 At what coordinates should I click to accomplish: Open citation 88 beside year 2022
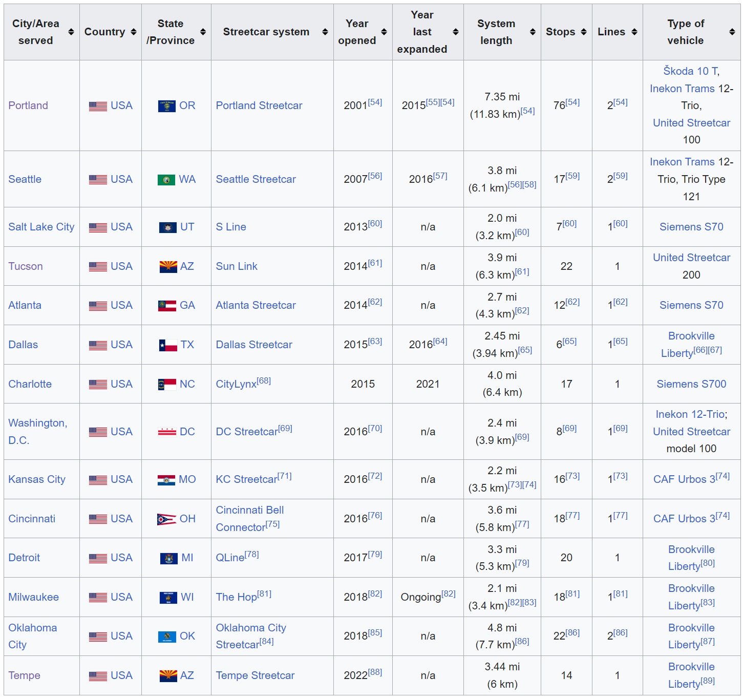[375, 672]
